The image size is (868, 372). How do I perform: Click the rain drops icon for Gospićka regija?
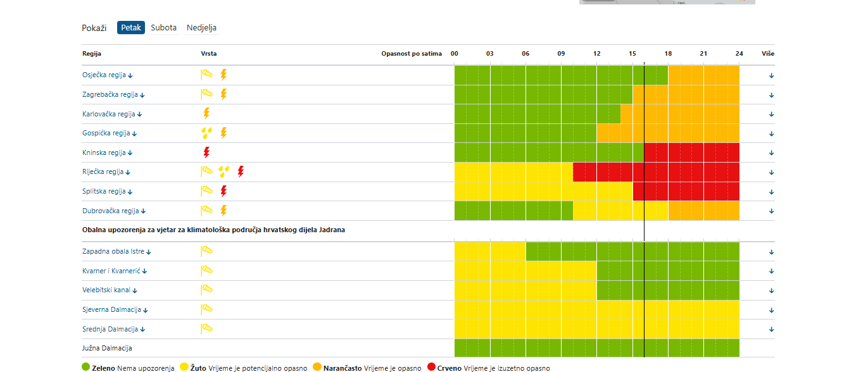pyautogui.click(x=206, y=133)
